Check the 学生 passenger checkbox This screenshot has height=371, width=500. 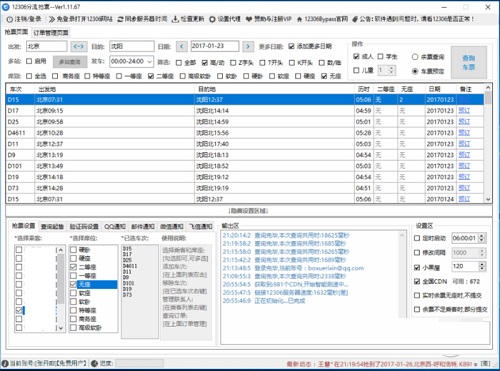click(380, 56)
